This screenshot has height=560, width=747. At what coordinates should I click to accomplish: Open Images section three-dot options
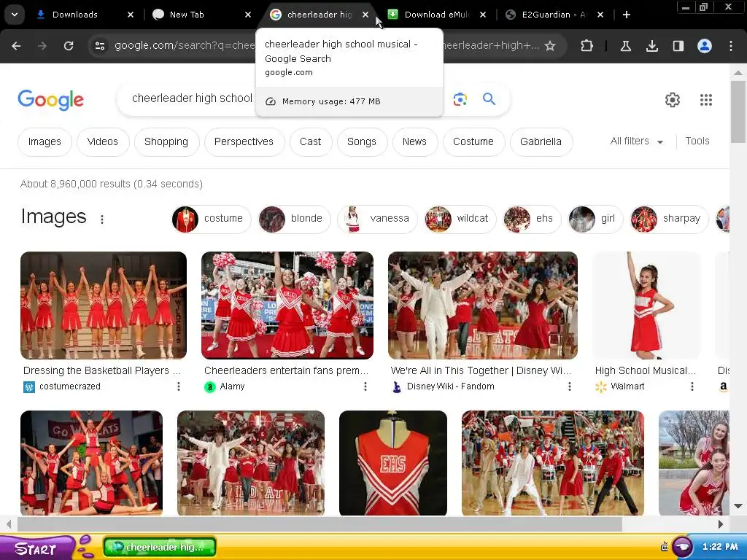coord(102,219)
